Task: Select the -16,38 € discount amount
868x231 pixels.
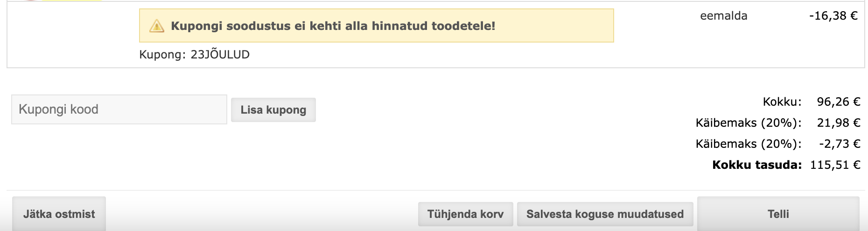Action: click(833, 16)
